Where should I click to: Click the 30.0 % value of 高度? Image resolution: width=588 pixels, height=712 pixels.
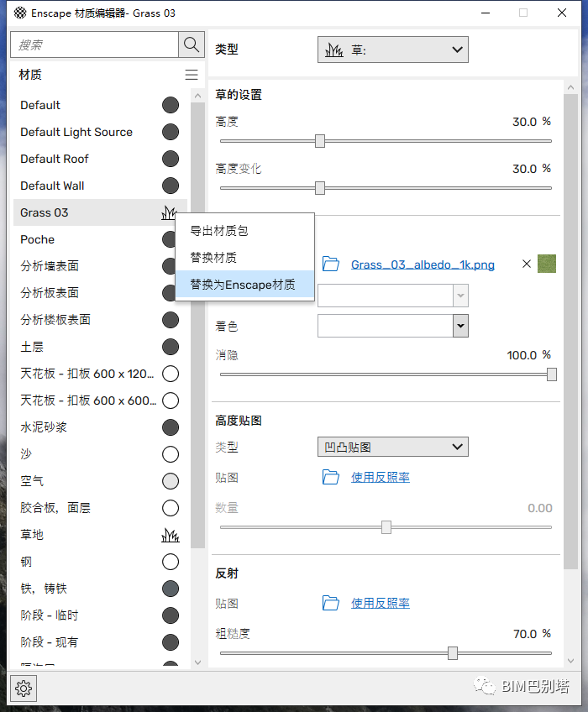coord(532,122)
